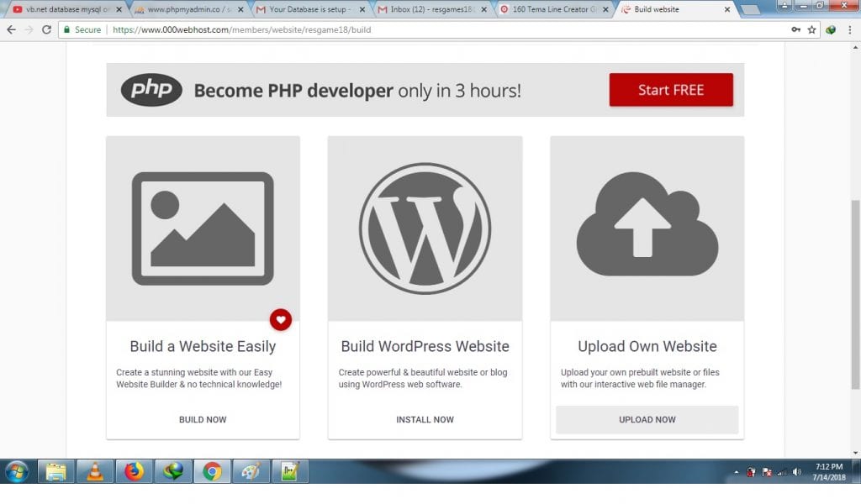Click 'Become PHP developer' banner text

point(293,91)
